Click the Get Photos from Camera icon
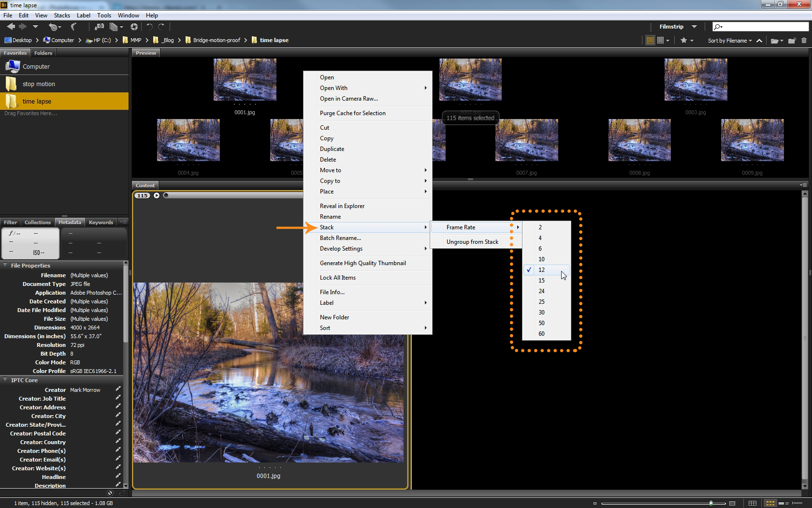This screenshot has height=508, width=812. [99, 27]
